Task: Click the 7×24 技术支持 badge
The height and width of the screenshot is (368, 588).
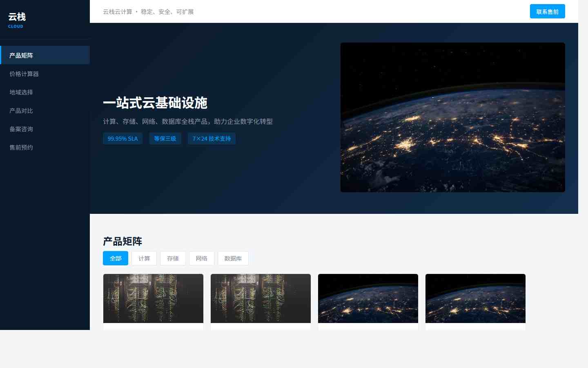Action: 212,139
